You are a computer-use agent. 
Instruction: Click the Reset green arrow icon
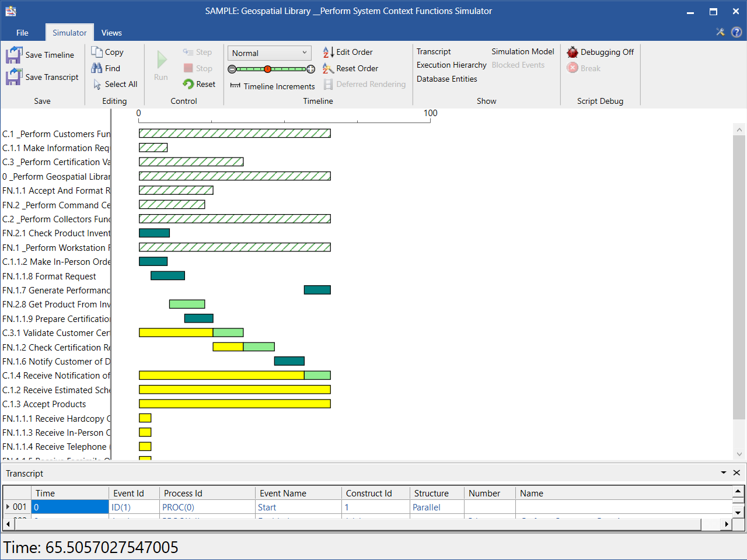[188, 84]
